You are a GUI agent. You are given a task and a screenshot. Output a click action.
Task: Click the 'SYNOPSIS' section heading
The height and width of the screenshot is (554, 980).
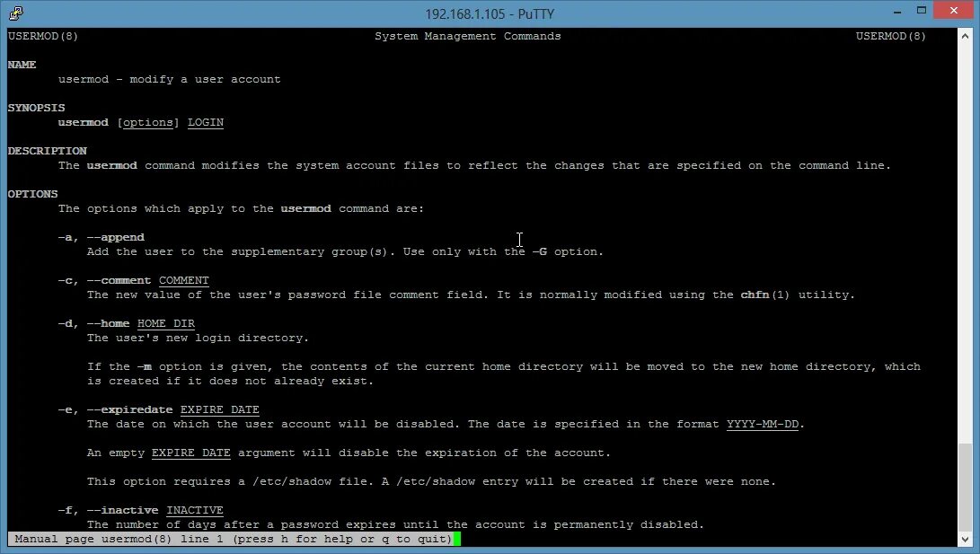pos(36,108)
